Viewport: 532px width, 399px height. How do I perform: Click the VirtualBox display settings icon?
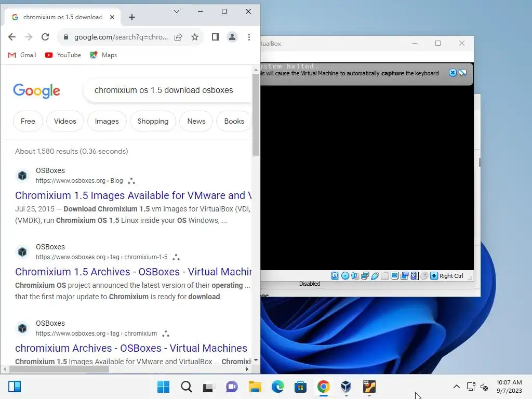[395, 276]
